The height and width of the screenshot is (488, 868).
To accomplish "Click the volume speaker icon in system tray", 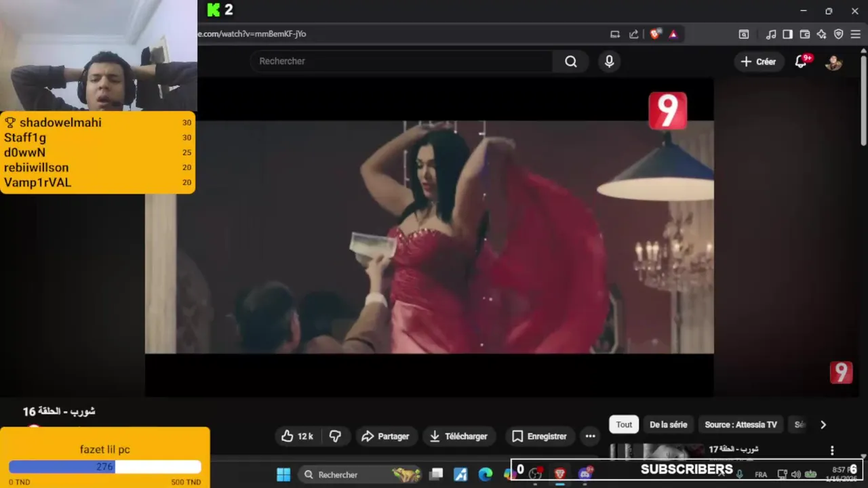I will [x=796, y=474].
